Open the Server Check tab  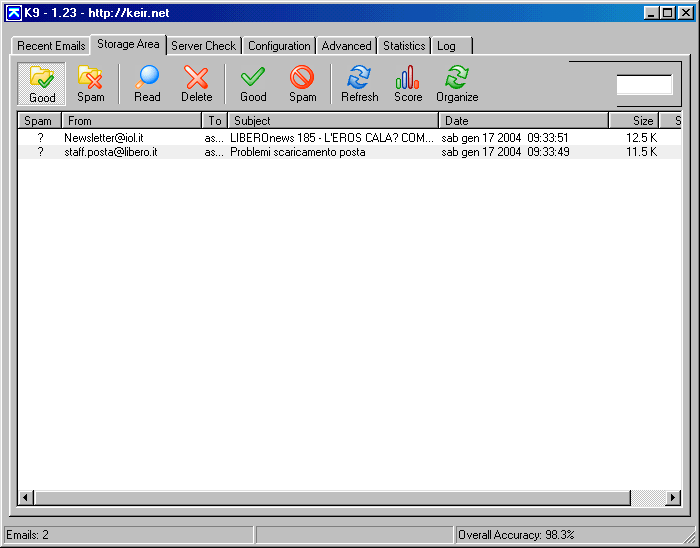click(204, 46)
